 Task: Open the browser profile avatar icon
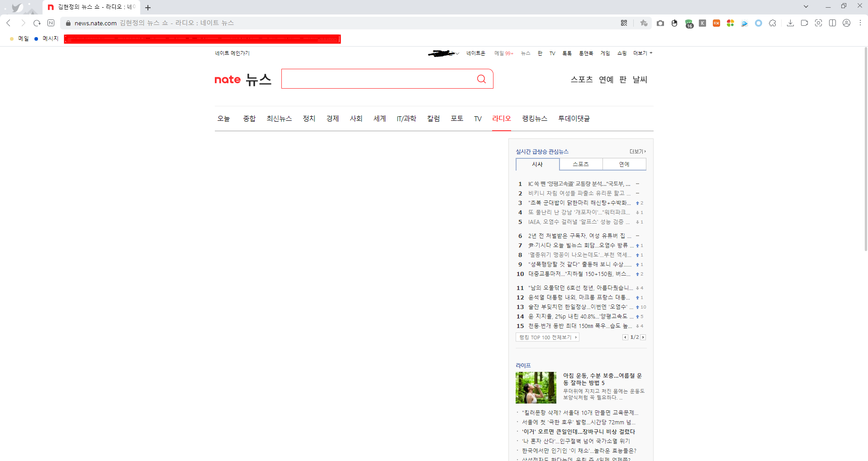point(846,23)
